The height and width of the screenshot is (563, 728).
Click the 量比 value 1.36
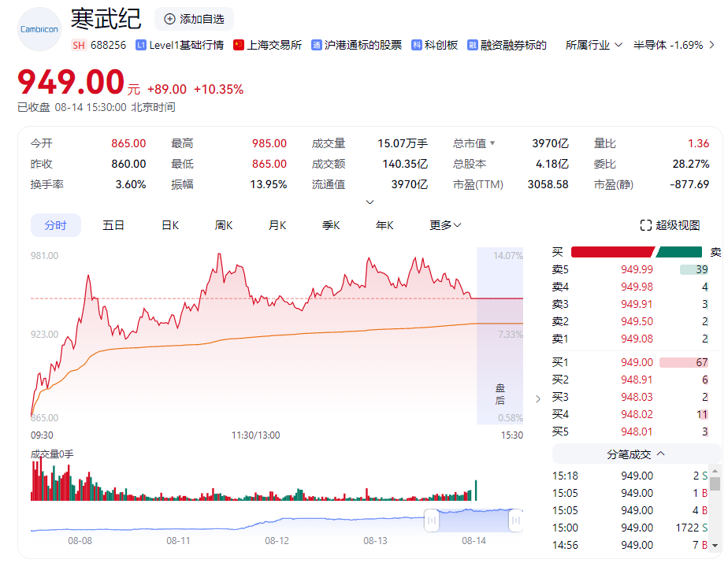point(698,143)
